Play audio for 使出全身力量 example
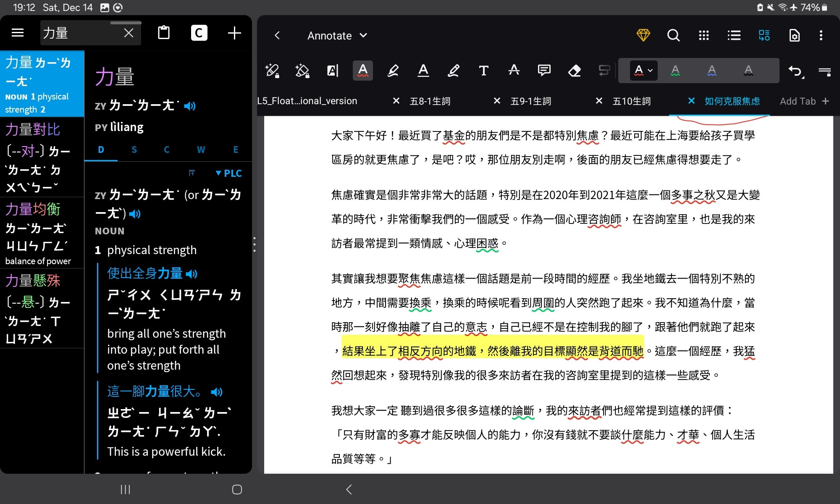Screen dimensions: 840x504 pos(192,274)
